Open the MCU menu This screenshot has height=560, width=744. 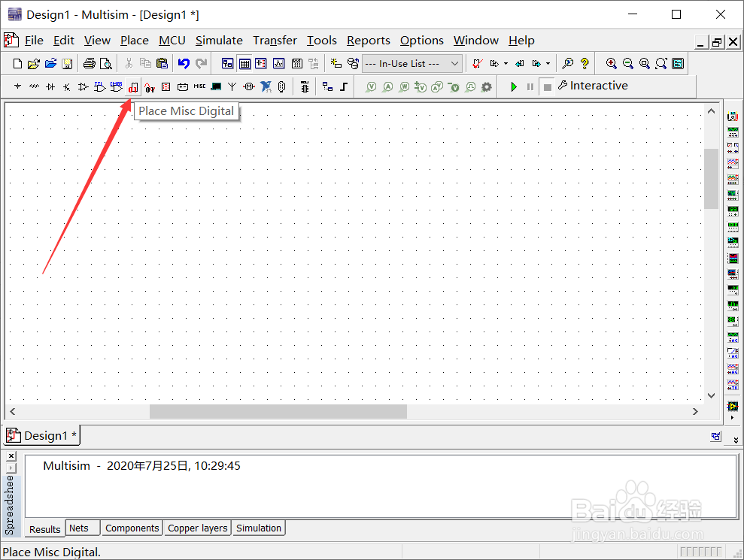click(x=172, y=41)
